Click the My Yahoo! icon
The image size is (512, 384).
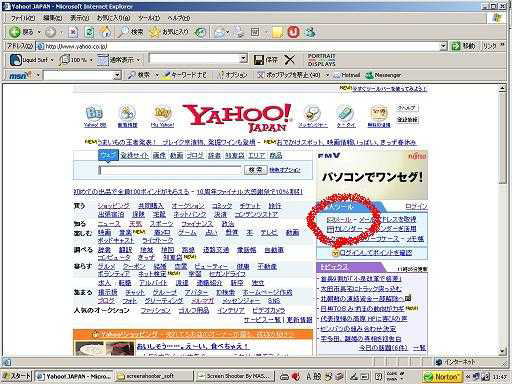pyautogui.click(x=162, y=116)
